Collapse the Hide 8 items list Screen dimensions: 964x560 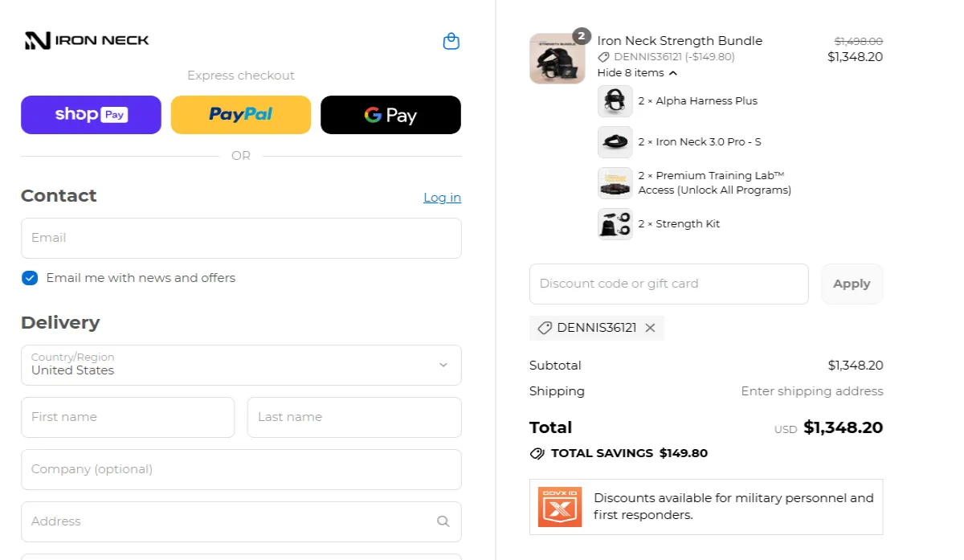pyautogui.click(x=638, y=73)
